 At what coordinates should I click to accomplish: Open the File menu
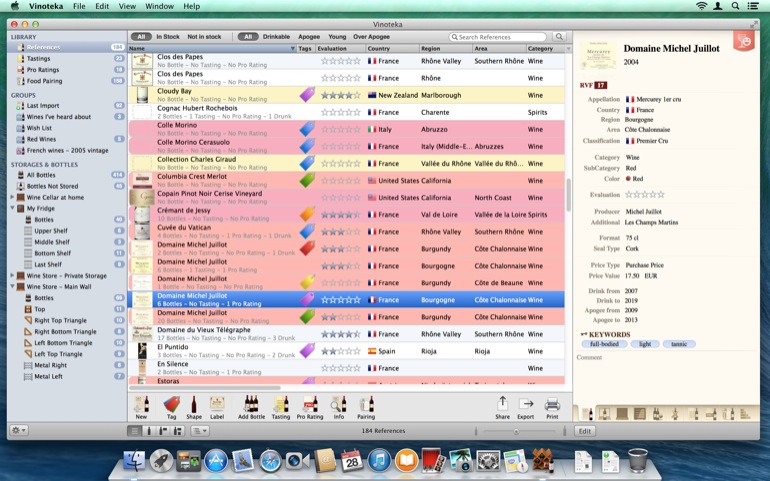point(79,6)
